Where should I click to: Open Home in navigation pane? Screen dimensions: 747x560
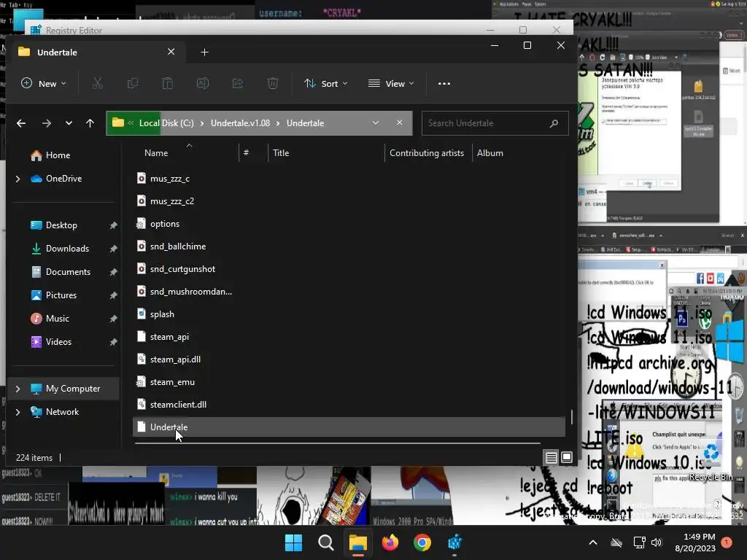click(58, 155)
